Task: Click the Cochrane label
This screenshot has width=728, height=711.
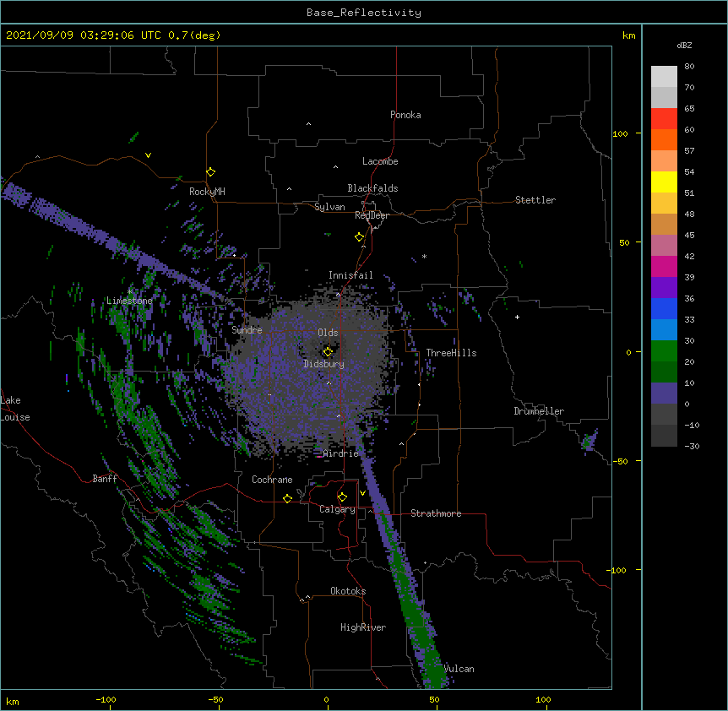Action: point(272,480)
